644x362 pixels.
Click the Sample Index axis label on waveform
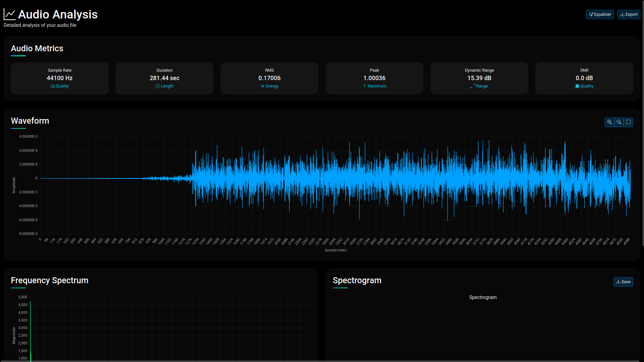coord(335,250)
